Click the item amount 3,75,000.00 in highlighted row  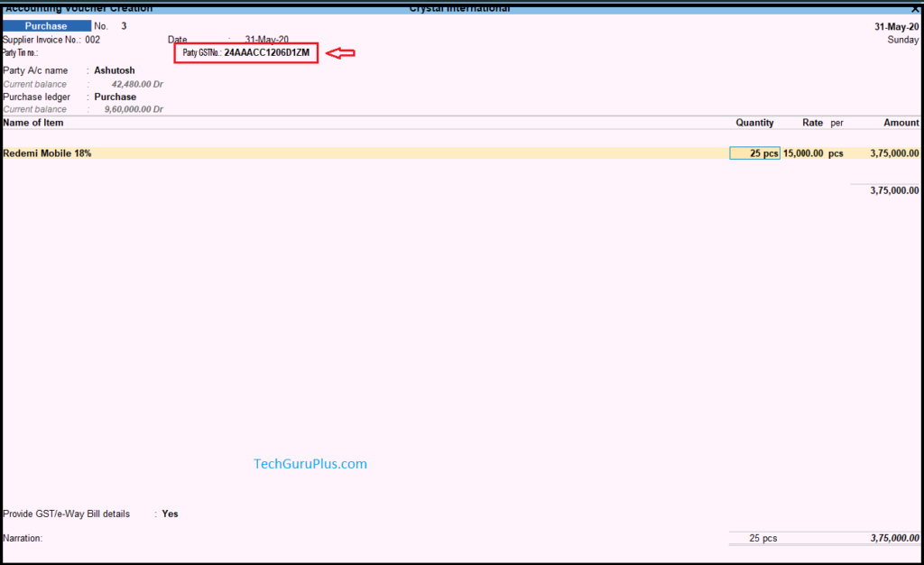894,153
